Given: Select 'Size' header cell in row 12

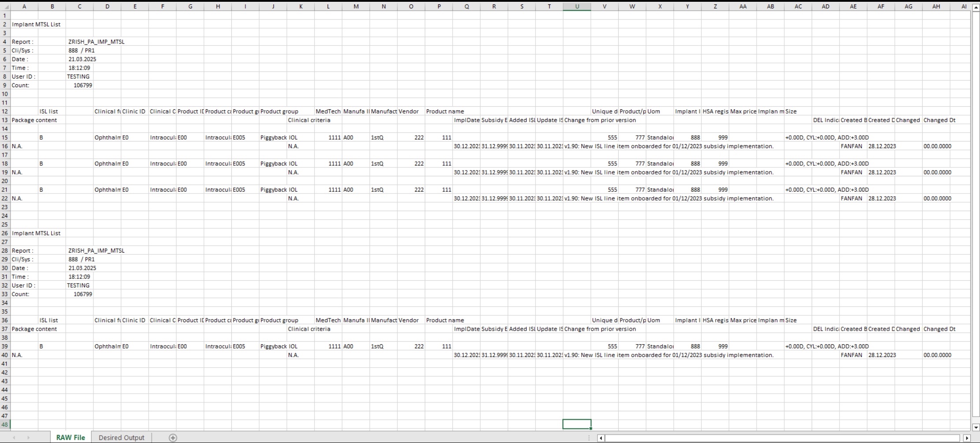Looking at the screenshot, I should (x=791, y=112).
